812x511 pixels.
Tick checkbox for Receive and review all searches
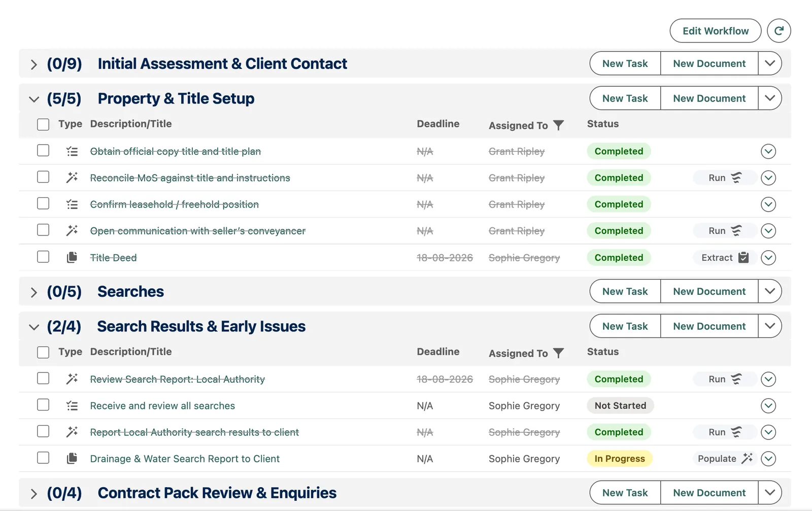tap(43, 405)
